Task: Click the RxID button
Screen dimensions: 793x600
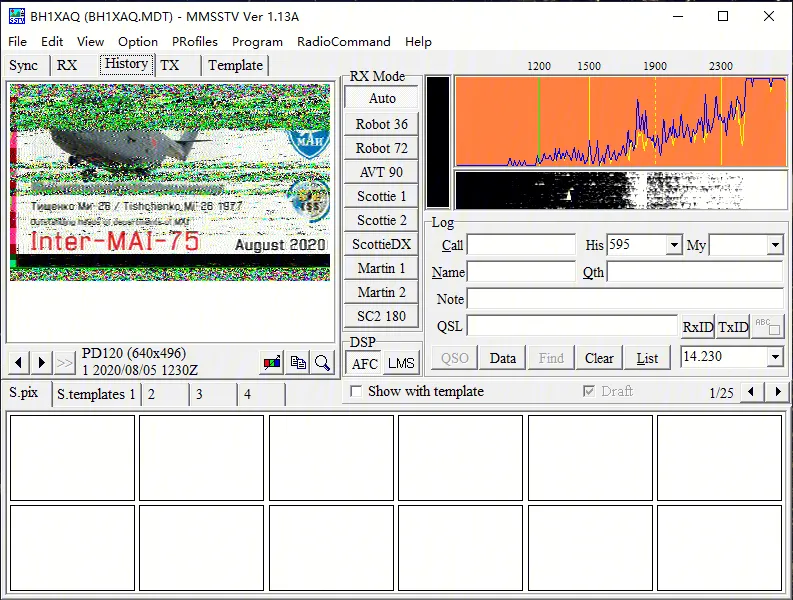Action: pos(698,327)
